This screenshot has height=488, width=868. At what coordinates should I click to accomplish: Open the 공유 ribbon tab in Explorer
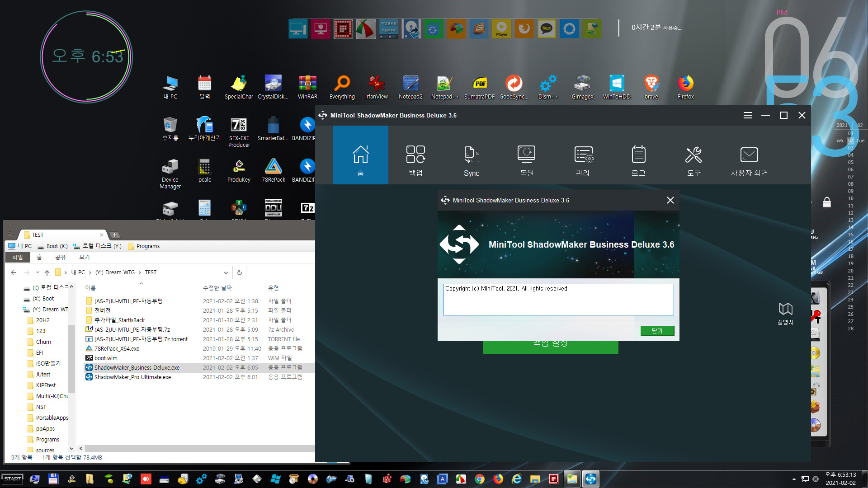61,257
